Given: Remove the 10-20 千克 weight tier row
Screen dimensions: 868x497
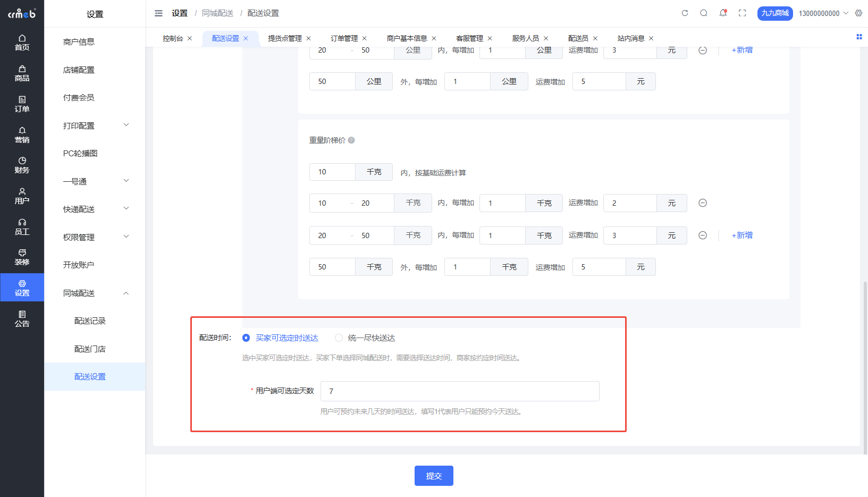Looking at the screenshot, I should pyautogui.click(x=703, y=203).
